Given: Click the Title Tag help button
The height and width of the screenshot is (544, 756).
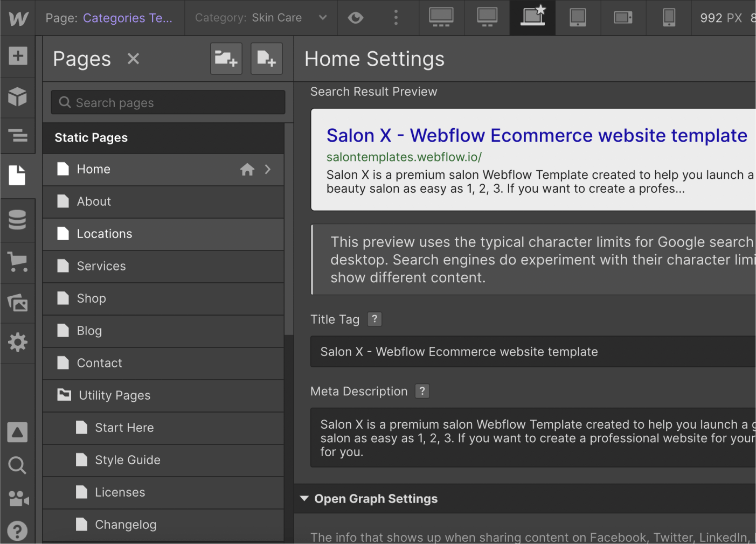Looking at the screenshot, I should (374, 319).
